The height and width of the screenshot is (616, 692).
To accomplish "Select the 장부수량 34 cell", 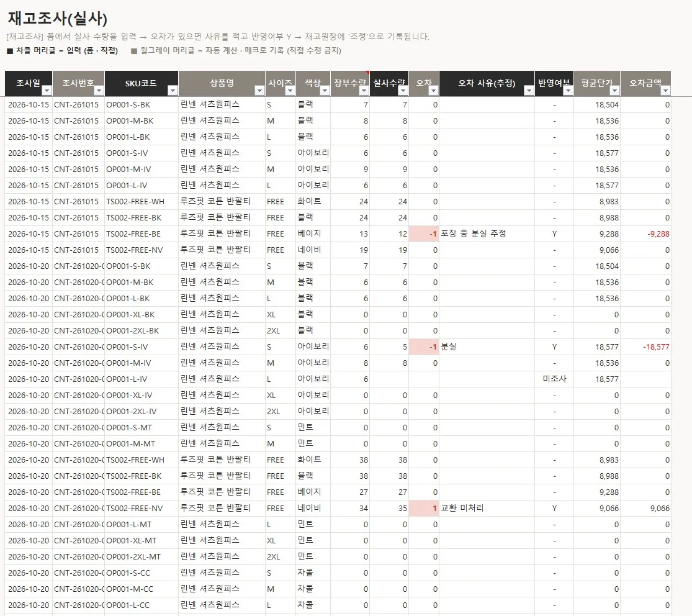I will (350, 508).
